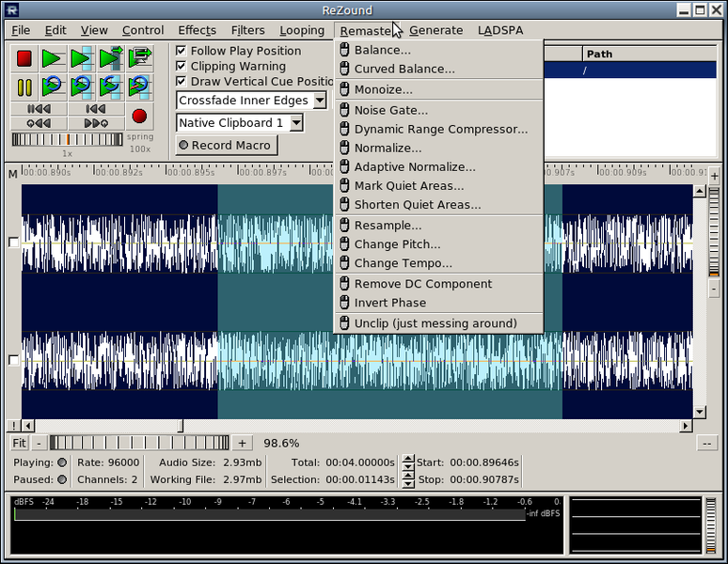The width and height of the screenshot is (728, 564).
Task: Toggle Clipping Warning checkbox
Action: point(182,66)
